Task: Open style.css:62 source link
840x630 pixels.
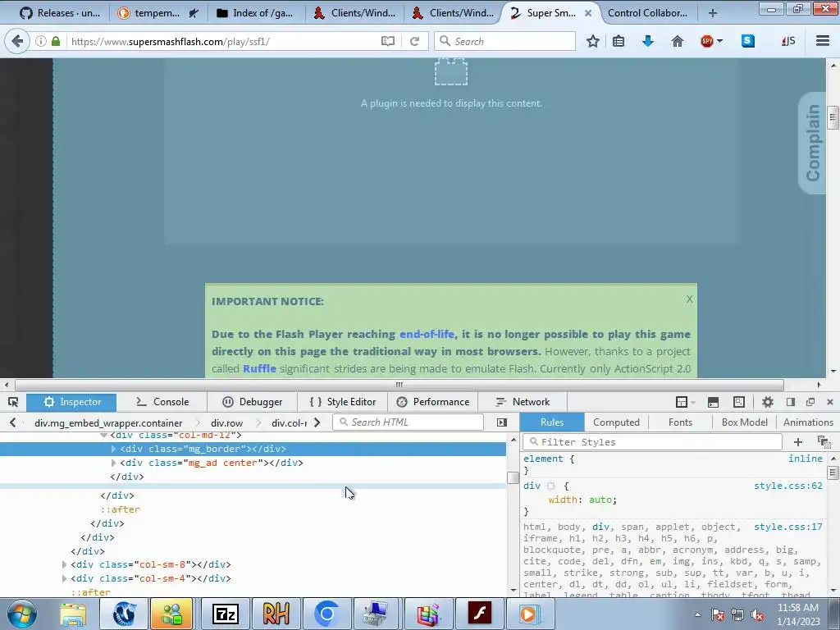Action: click(x=787, y=486)
